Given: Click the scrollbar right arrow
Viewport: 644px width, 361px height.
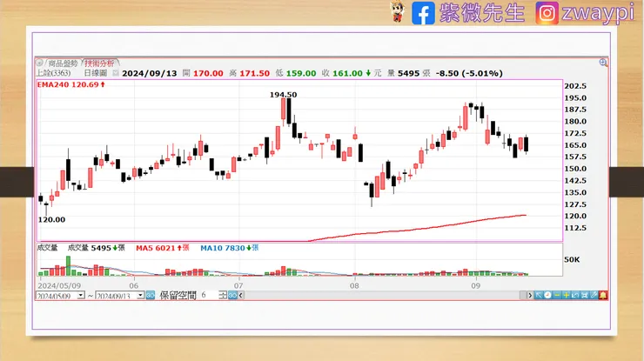Looking at the screenshot, I should [x=530, y=295].
